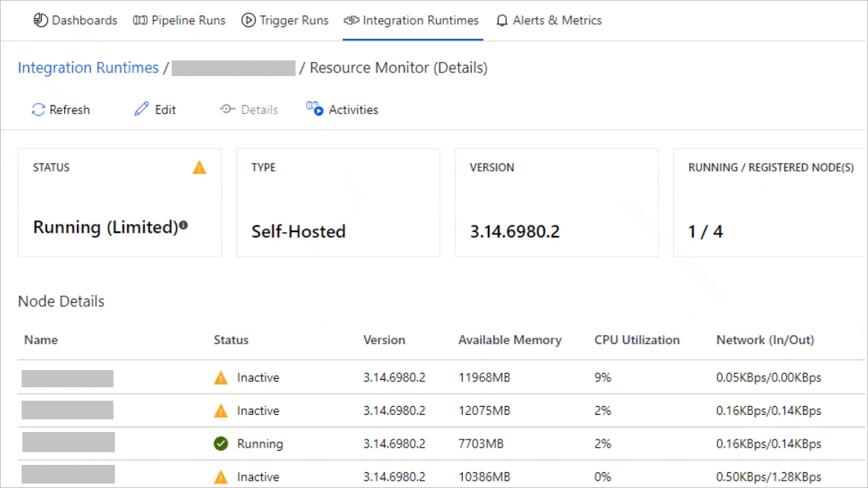This screenshot has height=488, width=868.
Task: Open the Activities icon
Action: point(315,108)
